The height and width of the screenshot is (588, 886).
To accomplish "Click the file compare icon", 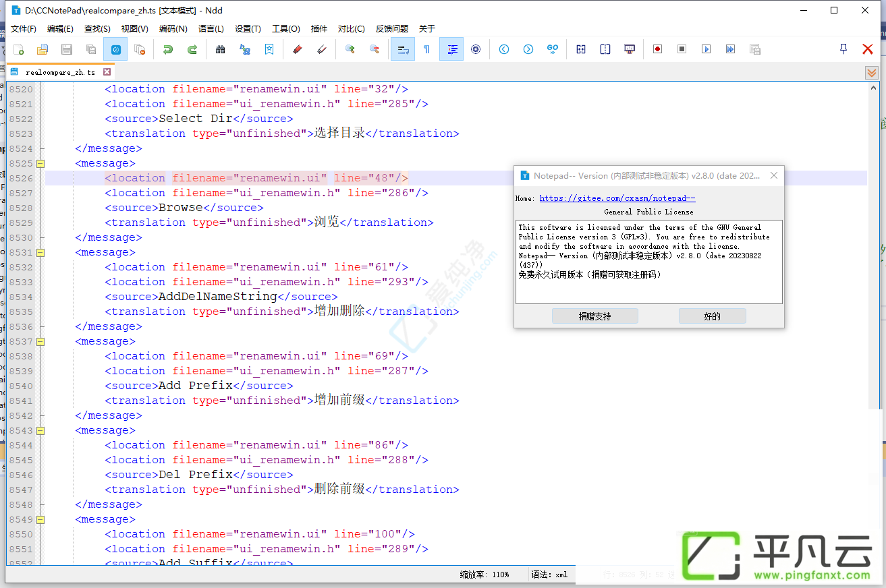I will click(581, 49).
